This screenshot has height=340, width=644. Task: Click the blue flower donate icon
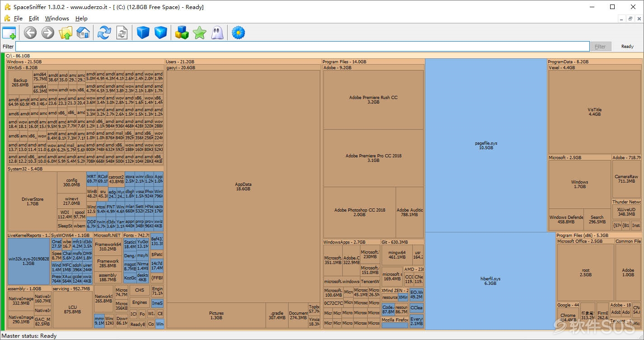pos(238,33)
